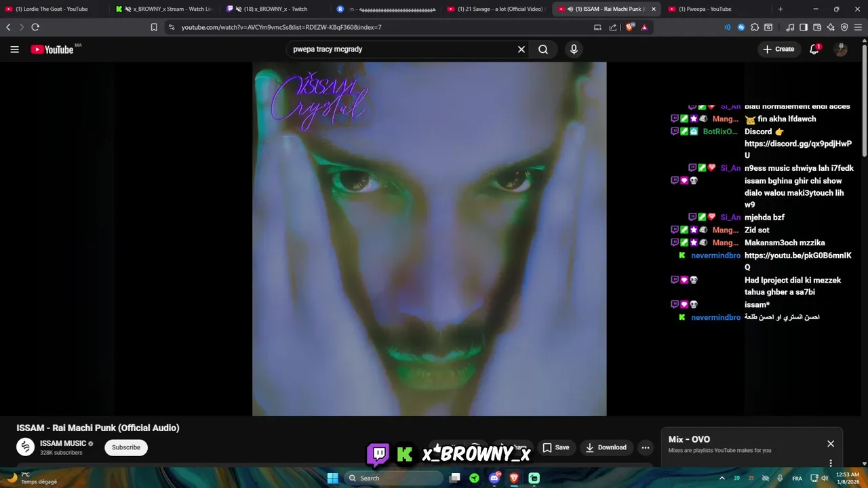Open Brave VPN shield icon

point(844,27)
